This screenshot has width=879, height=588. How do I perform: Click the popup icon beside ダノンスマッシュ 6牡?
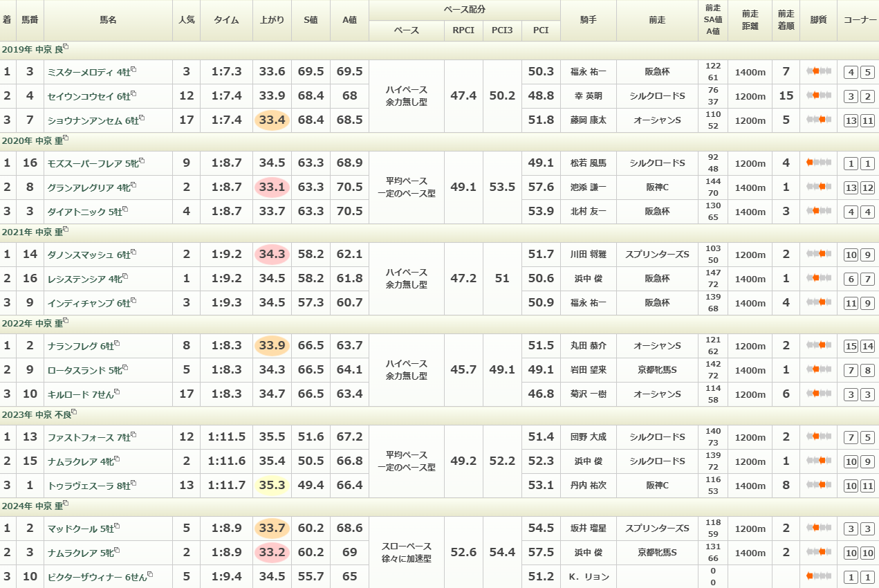pyautogui.click(x=134, y=252)
